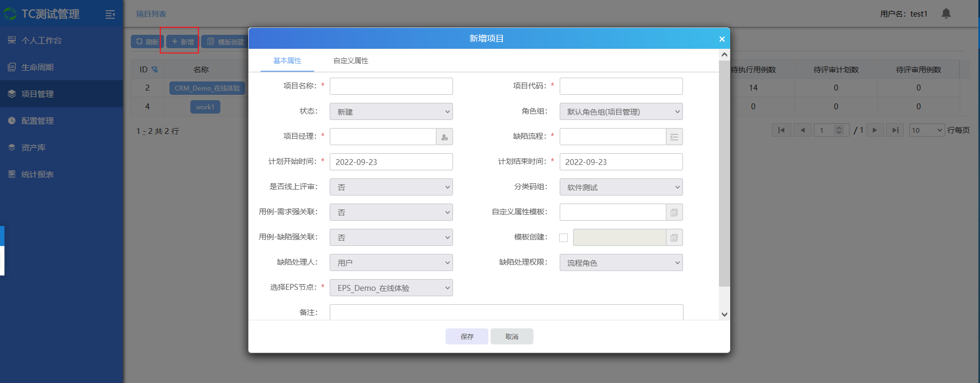
Task: Open 统计报表 in the sidebar
Action: tap(38, 175)
